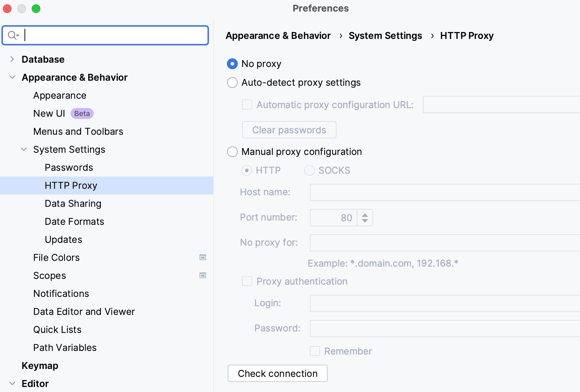580x392 pixels.
Task: Click the Check connection button
Action: tap(277, 373)
